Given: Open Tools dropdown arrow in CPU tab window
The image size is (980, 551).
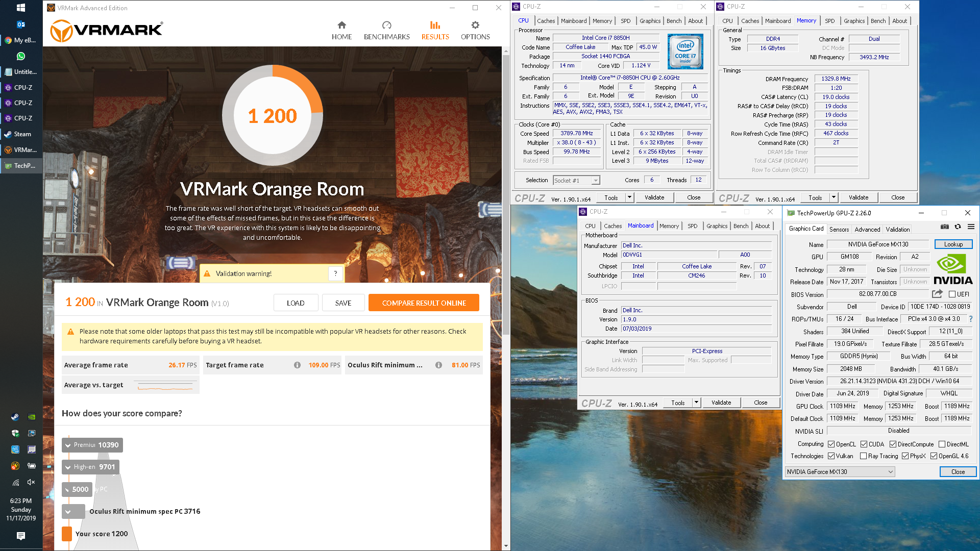Looking at the screenshot, I should click(629, 197).
